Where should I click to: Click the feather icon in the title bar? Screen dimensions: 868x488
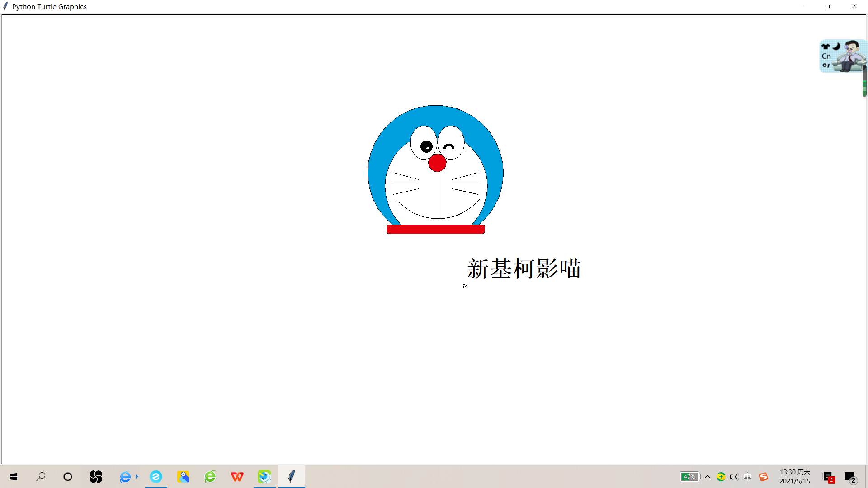[5, 6]
